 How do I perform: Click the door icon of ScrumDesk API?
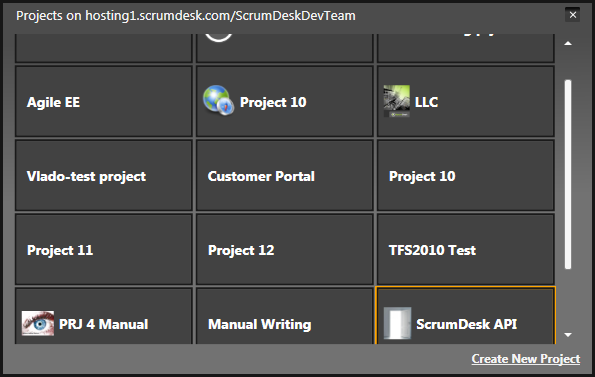point(397,323)
